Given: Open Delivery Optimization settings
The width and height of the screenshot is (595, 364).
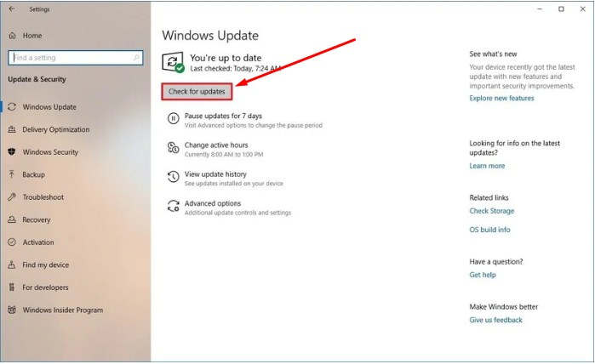Looking at the screenshot, I should (x=56, y=129).
